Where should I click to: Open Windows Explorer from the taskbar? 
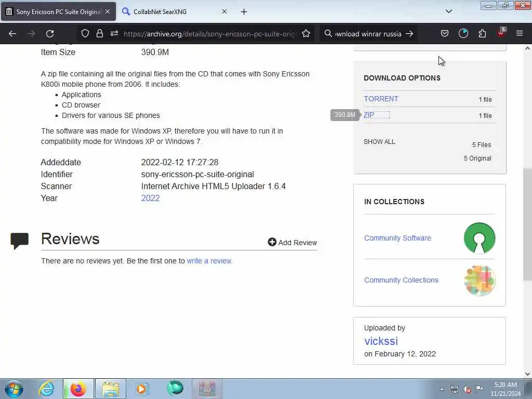[x=111, y=389]
